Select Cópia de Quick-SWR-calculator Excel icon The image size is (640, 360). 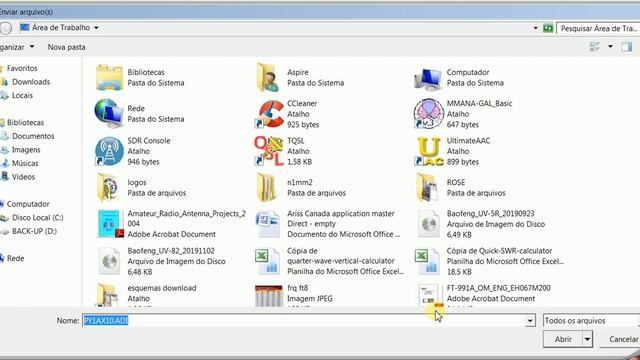427,261
